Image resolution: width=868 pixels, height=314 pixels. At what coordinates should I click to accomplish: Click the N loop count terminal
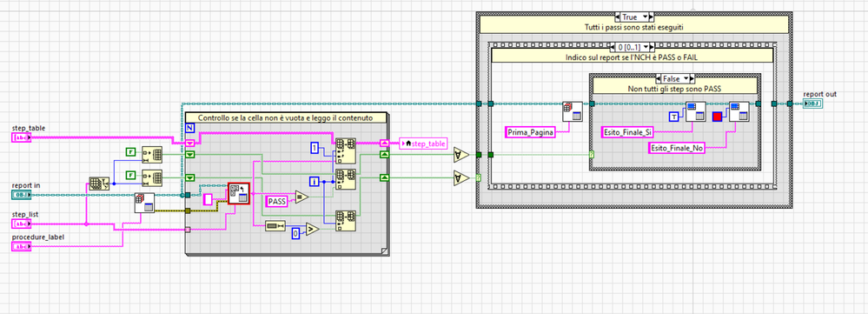[190, 129]
